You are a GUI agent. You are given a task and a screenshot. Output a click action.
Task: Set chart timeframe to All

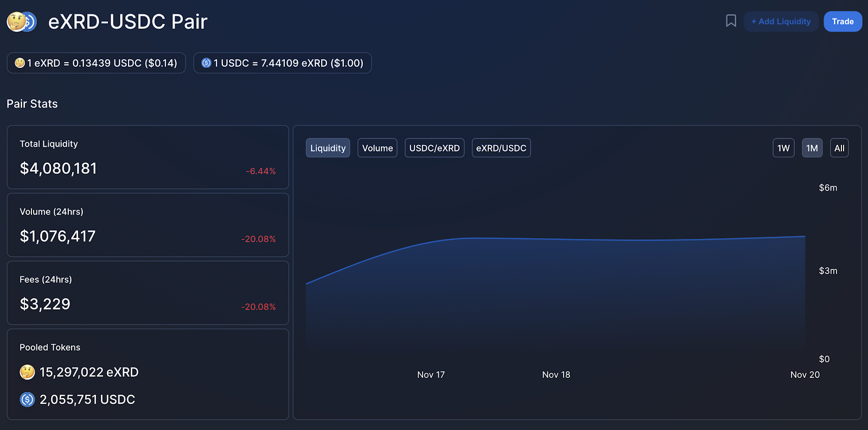click(839, 148)
